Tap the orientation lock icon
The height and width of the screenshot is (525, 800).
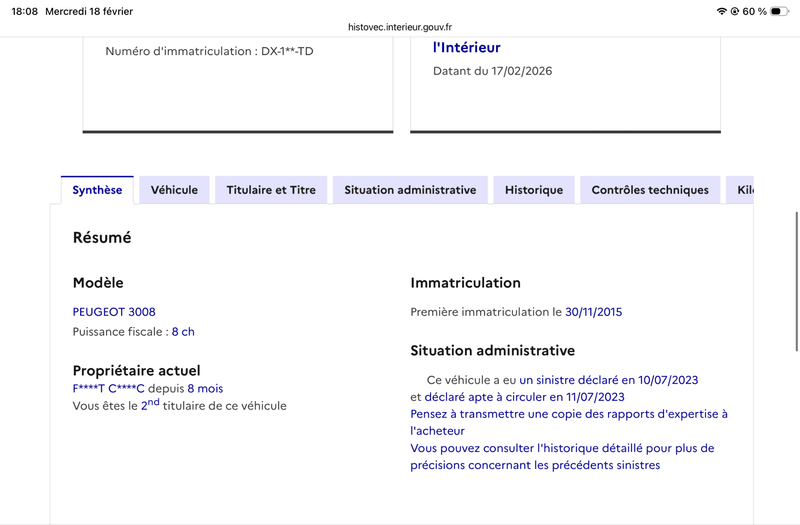[x=735, y=11]
